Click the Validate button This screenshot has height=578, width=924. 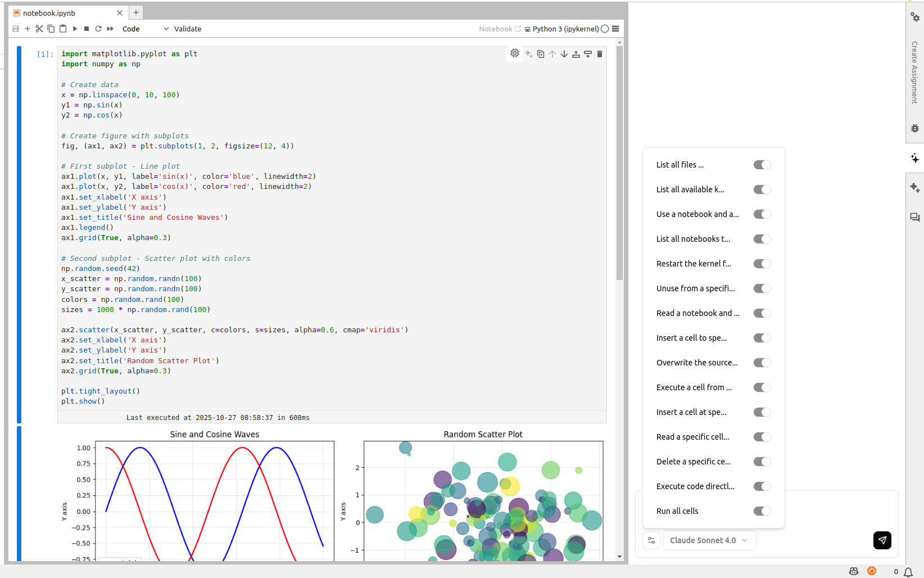(187, 29)
